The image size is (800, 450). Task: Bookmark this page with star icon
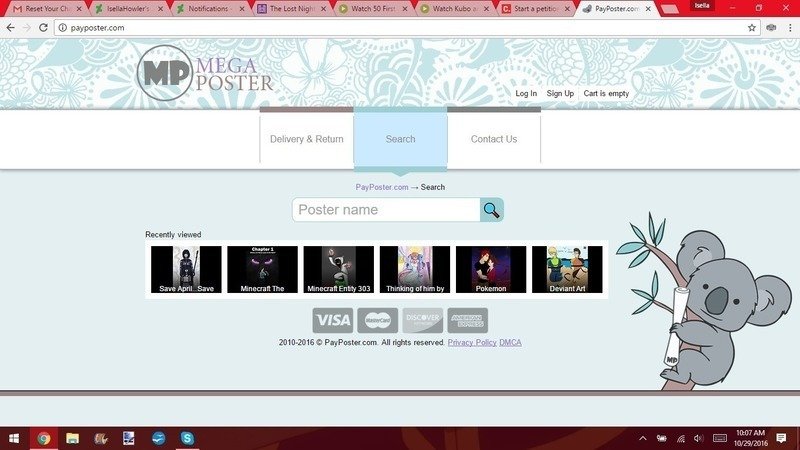pyautogui.click(x=752, y=27)
